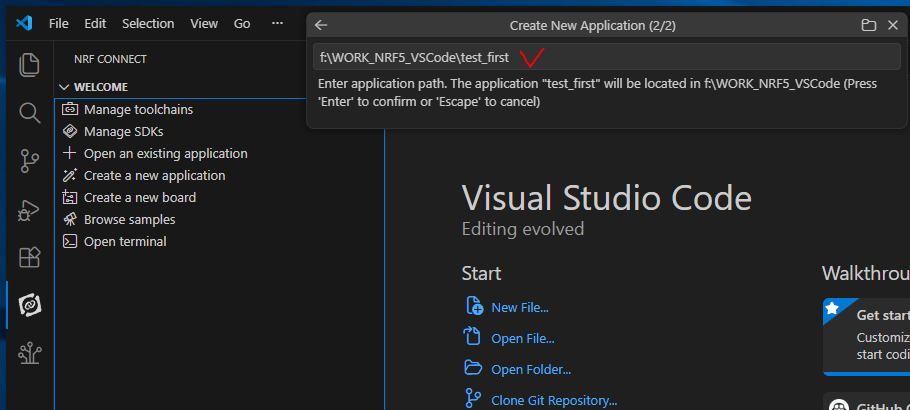The image size is (910, 410).
Task: Click the Manage SDKs icon
Action: click(x=70, y=131)
